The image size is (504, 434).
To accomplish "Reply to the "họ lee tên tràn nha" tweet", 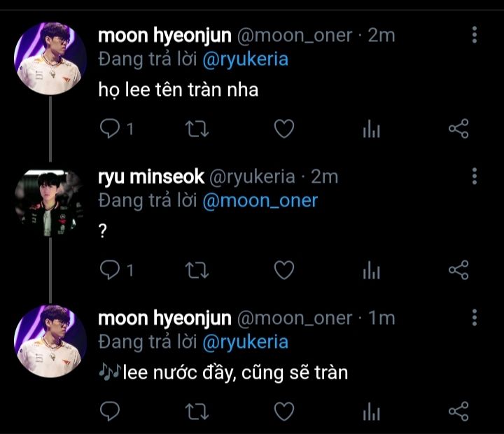I will pos(110,129).
